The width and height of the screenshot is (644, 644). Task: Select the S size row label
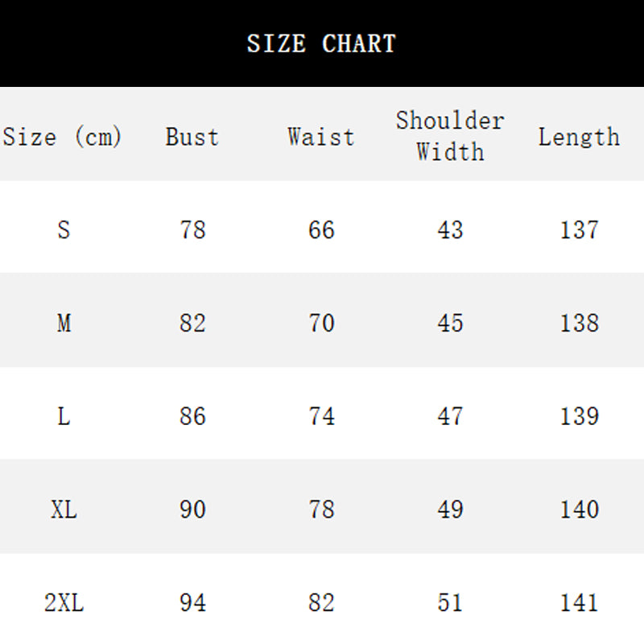pyautogui.click(x=64, y=230)
